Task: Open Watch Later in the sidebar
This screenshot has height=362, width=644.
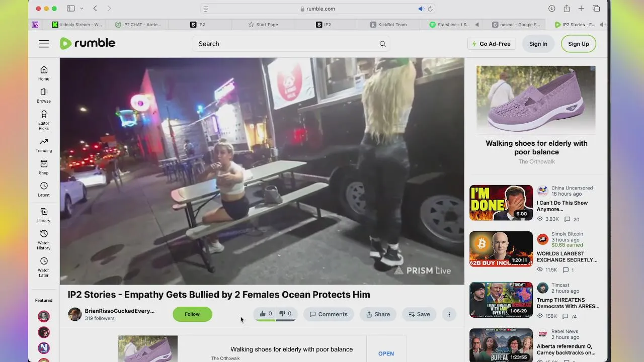Action: pos(44,267)
